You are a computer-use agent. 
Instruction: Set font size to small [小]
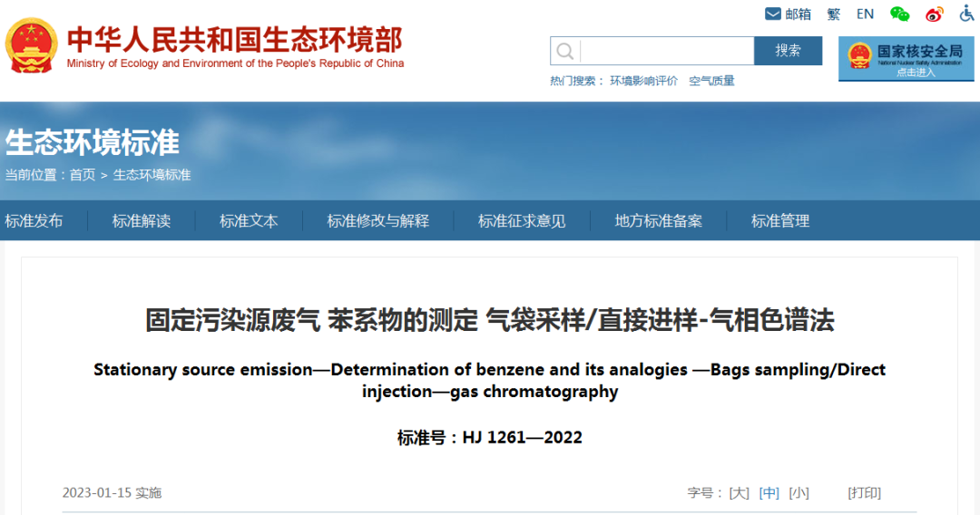pyautogui.click(x=799, y=493)
